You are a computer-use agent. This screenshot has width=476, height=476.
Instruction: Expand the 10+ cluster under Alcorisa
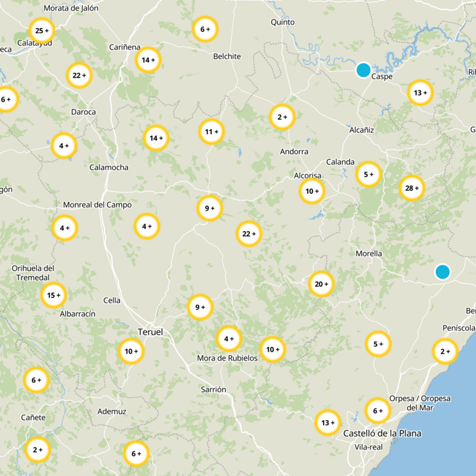312,191
